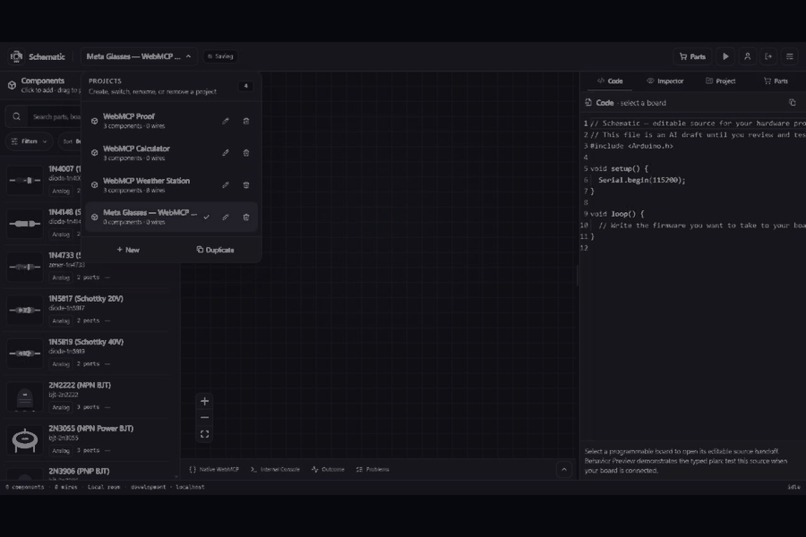Open the user account icon
This screenshot has width=806, height=537.
tap(747, 57)
